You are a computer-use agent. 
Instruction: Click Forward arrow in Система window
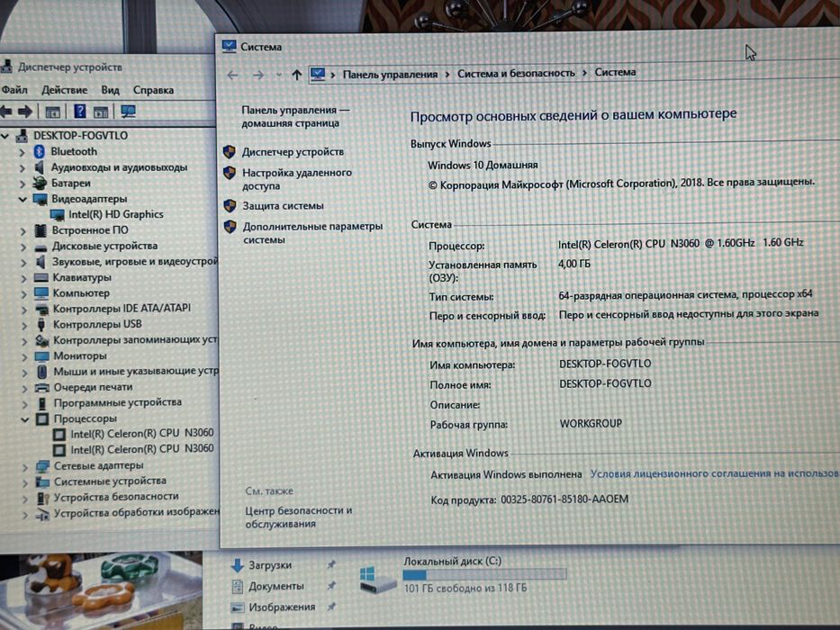click(258, 75)
